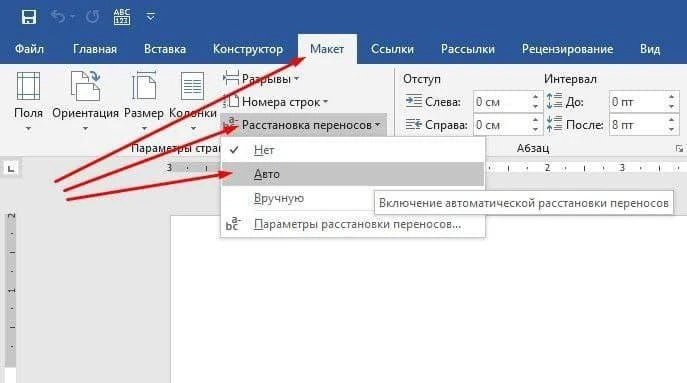Decrease the Слева indent with down arrow

pyautogui.click(x=535, y=106)
